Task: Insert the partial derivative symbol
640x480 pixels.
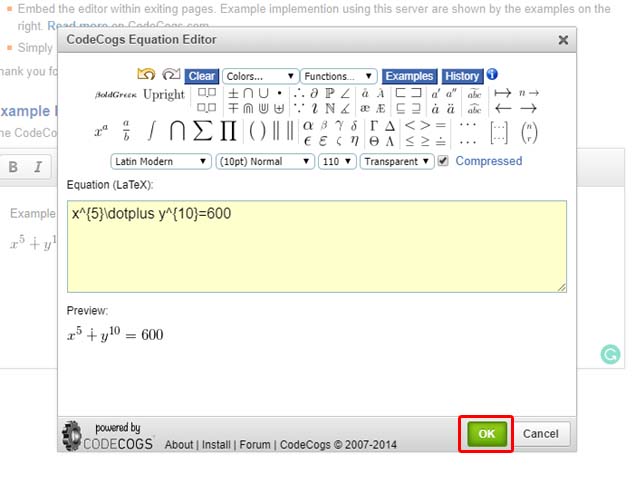Action: [314, 93]
